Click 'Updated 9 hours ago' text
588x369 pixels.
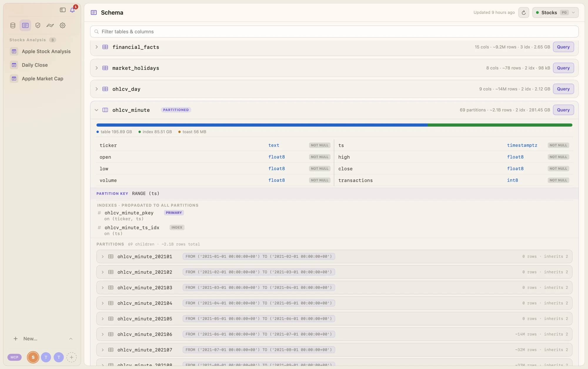tap(494, 12)
